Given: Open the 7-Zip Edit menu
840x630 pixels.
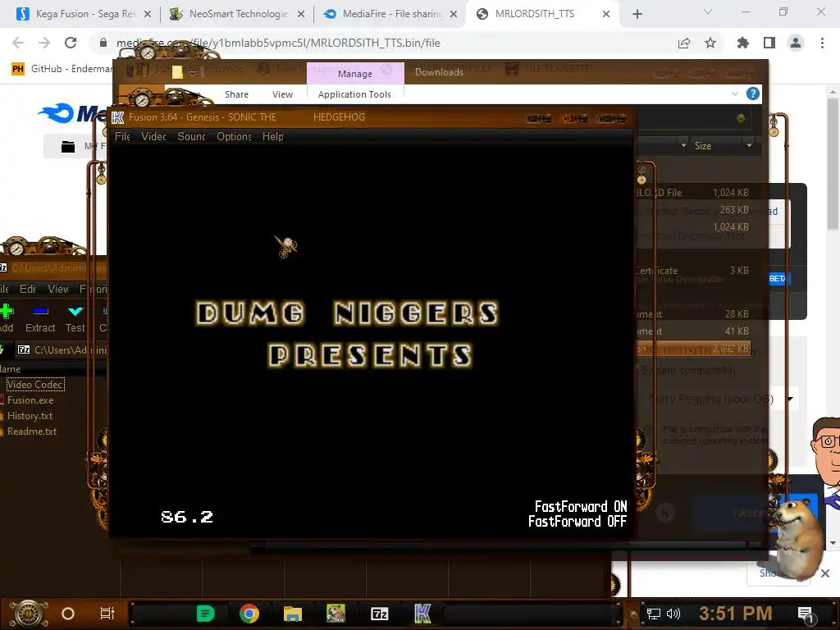Looking at the screenshot, I should point(27,290).
